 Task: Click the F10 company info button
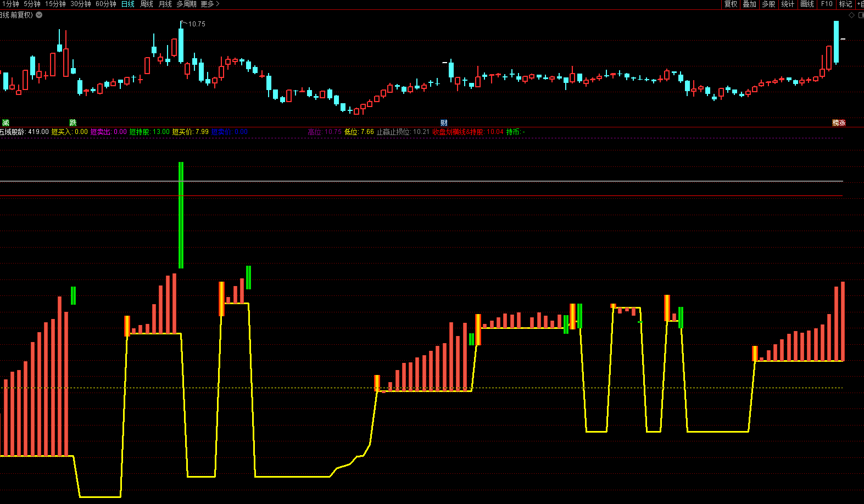click(x=827, y=4)
